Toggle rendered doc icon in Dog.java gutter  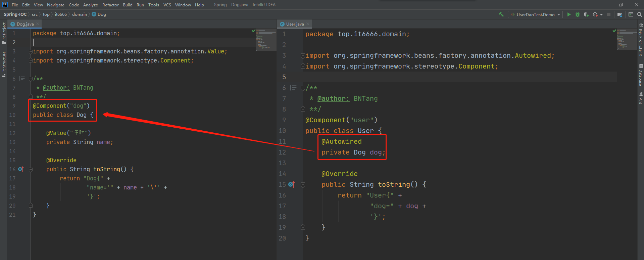(22, 79)
